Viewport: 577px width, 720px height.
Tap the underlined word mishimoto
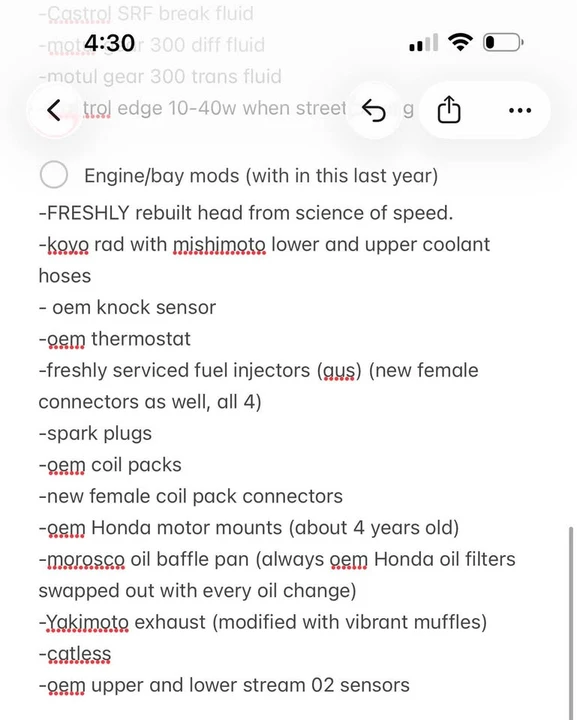tap(219, 245)
